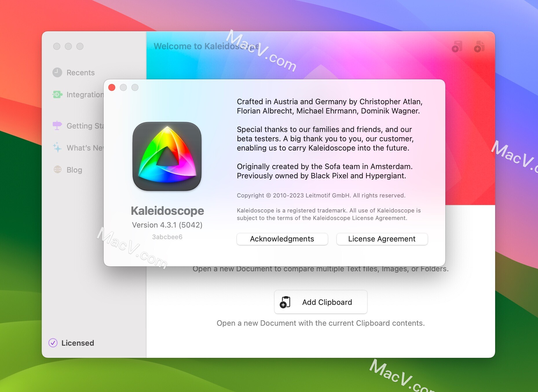Click the green Integration arrow icon
Viewport: 538px width, 392px height.
[57, 94]
